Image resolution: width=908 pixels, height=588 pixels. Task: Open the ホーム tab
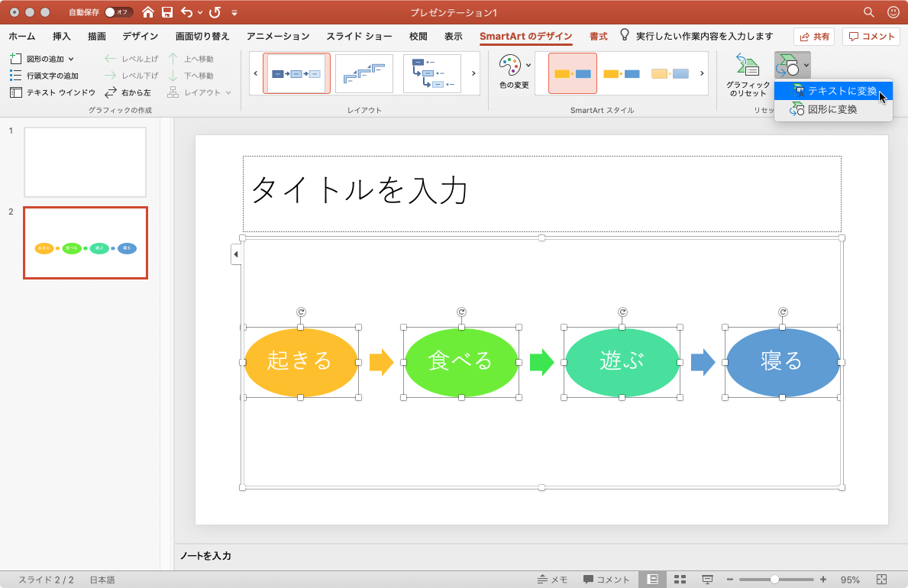click(x=22, y=36)
